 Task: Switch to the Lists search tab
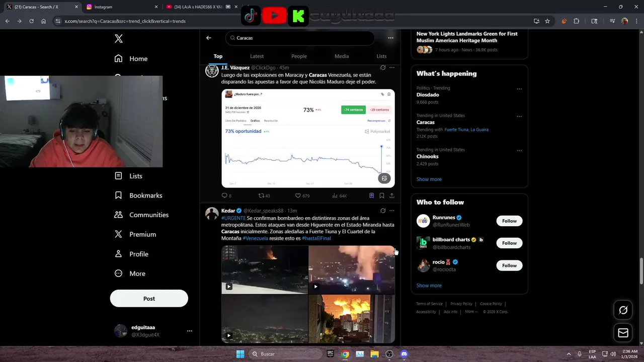click(382, 56)
